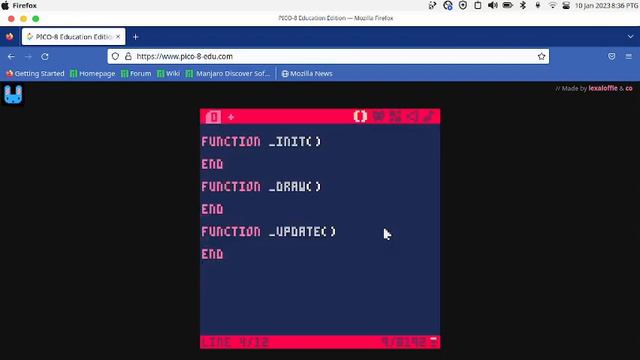
Task: Click the FUNCTION _INIT() code line
Action: pyautogui.click(x=261, y=142)
